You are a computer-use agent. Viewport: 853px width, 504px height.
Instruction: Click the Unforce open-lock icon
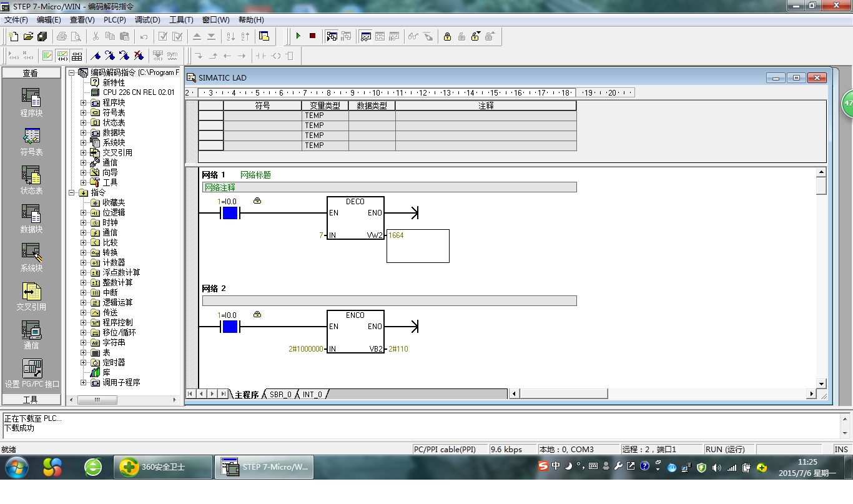(461, 37)
